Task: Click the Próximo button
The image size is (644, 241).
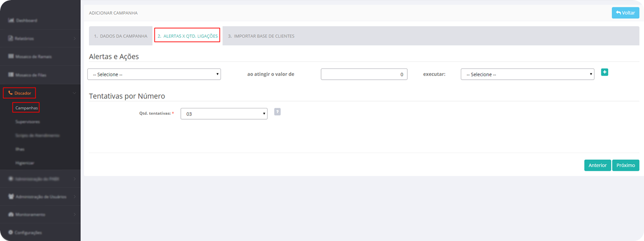Action: point(626,165)
